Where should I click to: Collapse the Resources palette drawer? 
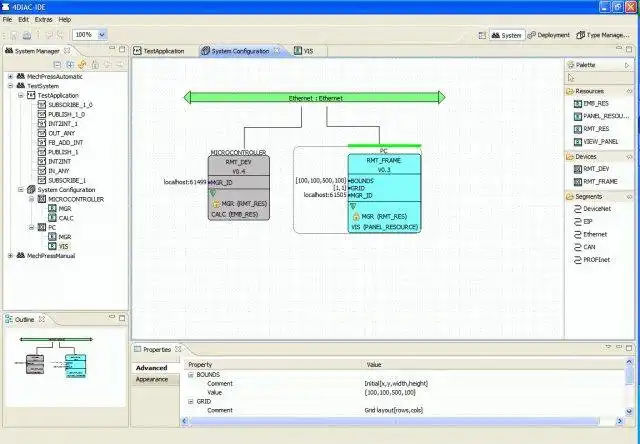[x=599, y=91]
